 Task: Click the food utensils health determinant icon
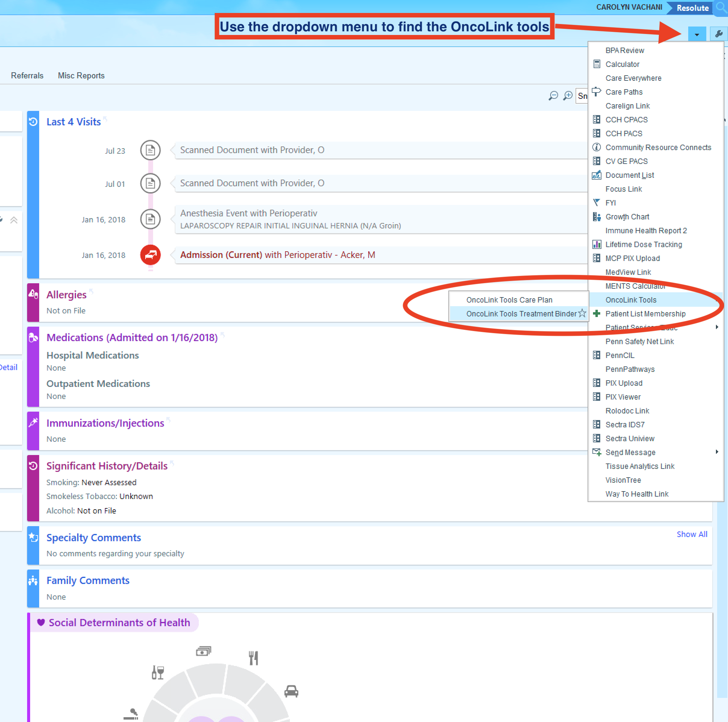coord(254,658)
